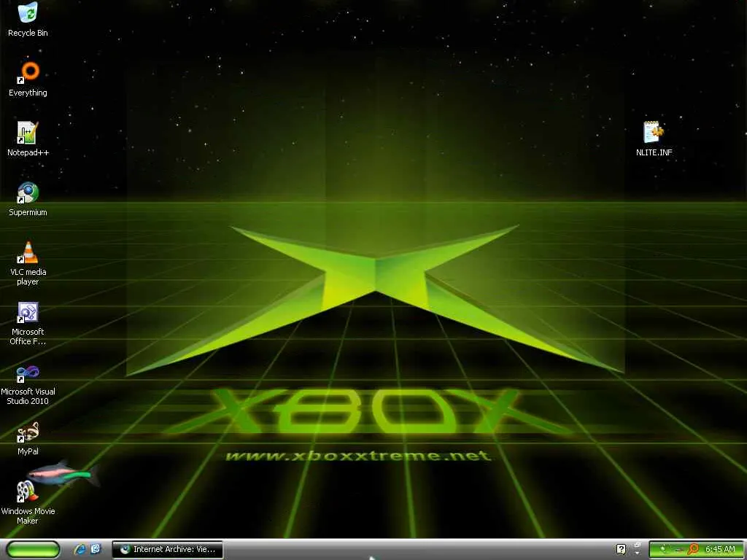Click the green Start button
This screenshot has height=560, width=747.
[x=34, y=550]
